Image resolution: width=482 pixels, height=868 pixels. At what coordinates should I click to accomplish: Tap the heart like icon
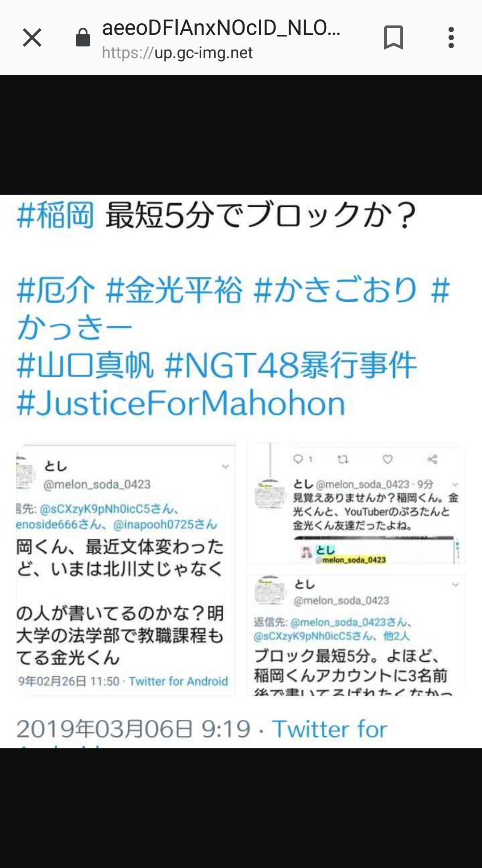(x=387, y=459)
